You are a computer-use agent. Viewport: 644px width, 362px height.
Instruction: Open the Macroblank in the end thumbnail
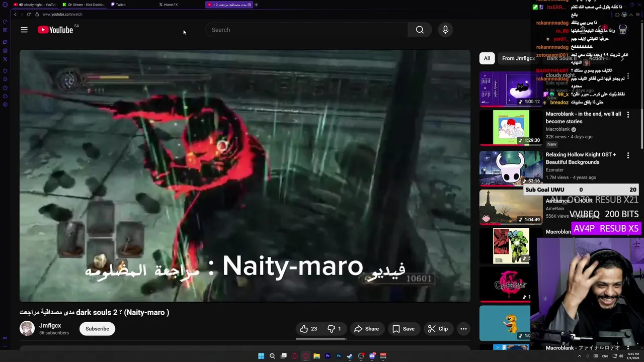(x=511, y=128)
